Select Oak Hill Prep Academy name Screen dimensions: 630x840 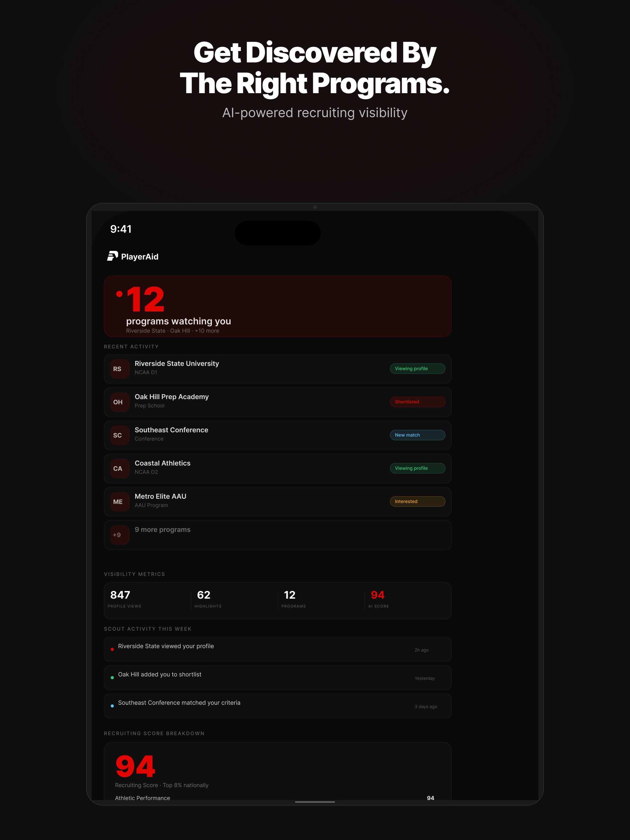click(172, 397)
